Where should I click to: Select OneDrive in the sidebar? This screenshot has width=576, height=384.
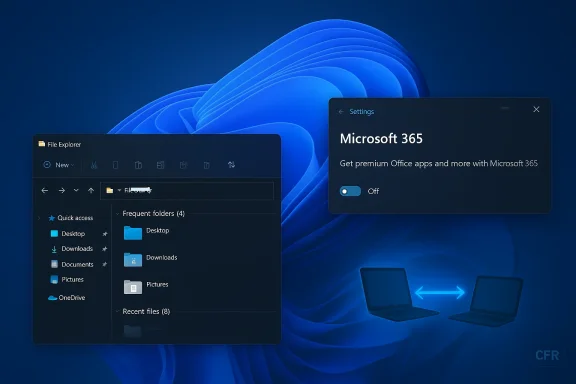66,298
